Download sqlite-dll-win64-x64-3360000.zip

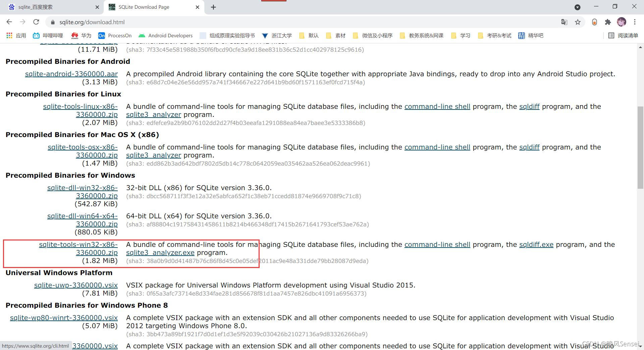83,220
